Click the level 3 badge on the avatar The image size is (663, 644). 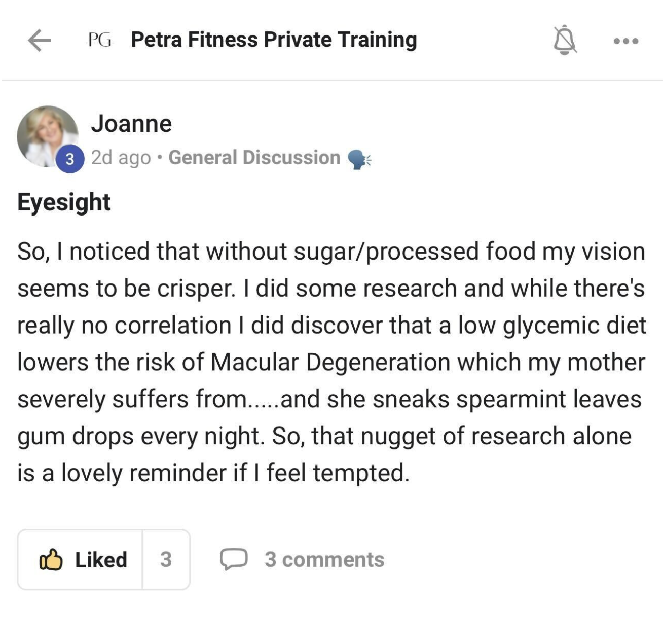click(70, 159)
